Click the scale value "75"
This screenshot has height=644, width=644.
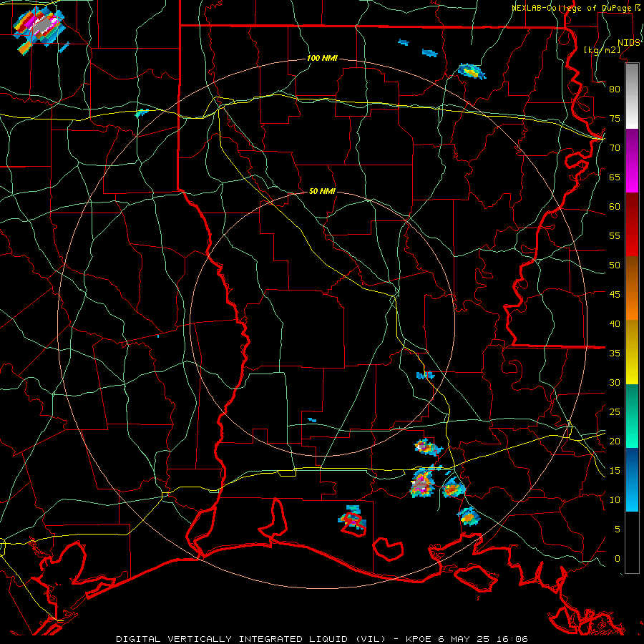coord(615,118)
